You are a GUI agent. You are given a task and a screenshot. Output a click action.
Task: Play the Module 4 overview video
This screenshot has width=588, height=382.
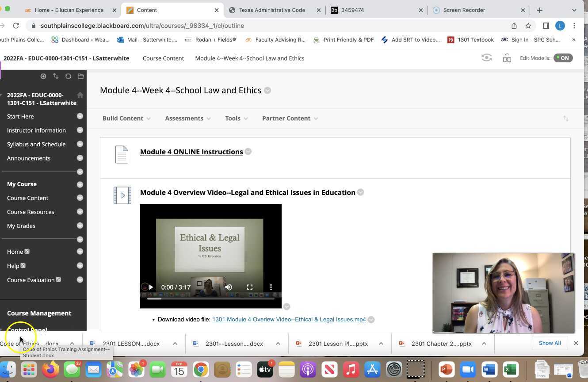click(151, 287)
